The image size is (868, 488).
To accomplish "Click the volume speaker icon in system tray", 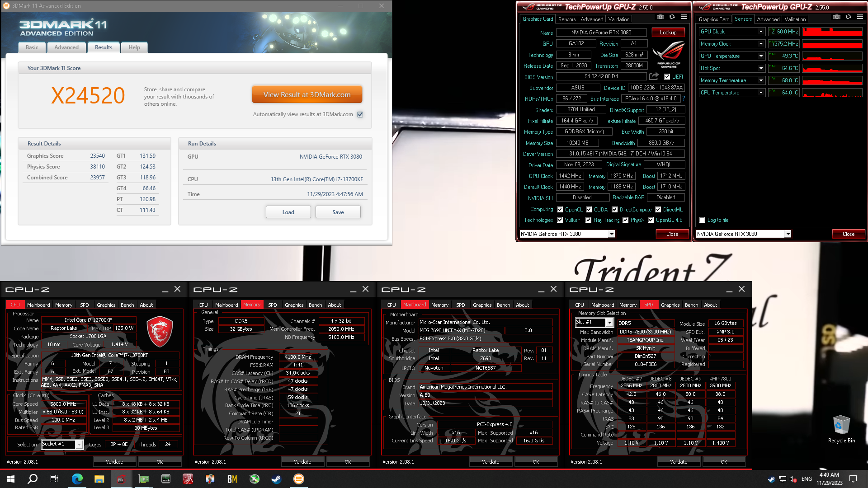I will point(793,479).
